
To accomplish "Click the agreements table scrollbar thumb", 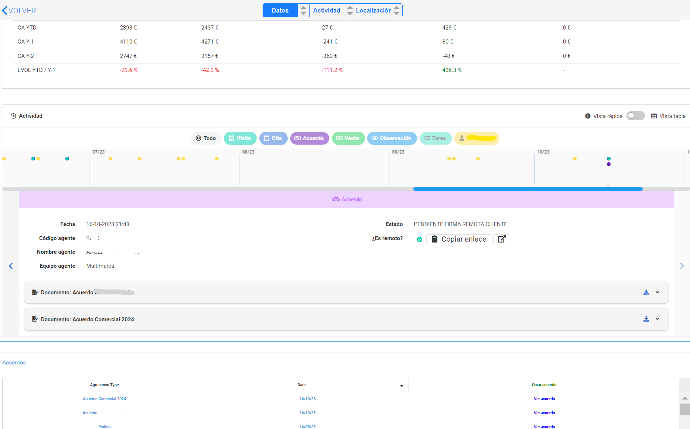I will coord(685,410).
